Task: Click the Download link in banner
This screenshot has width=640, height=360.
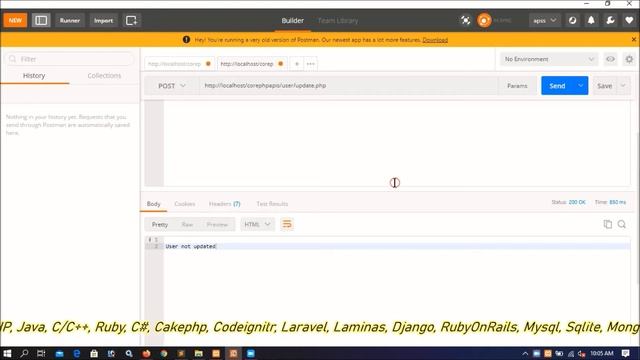Action: 435,40
